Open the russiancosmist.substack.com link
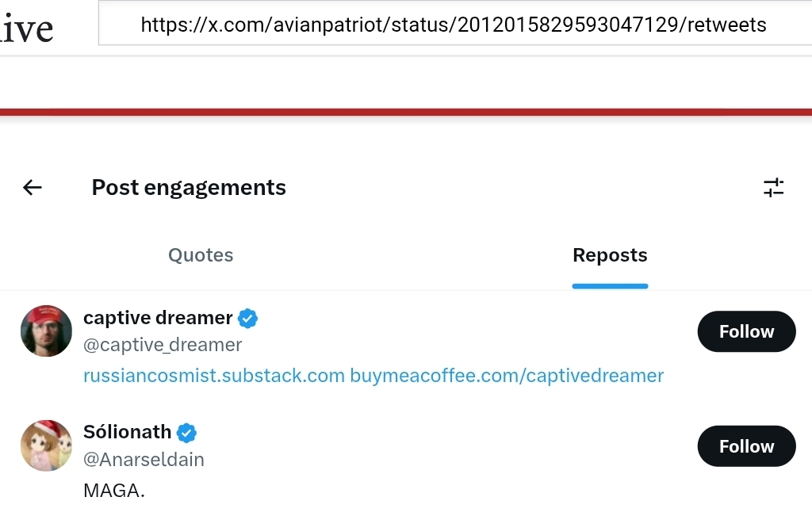812x520 pixels. (214, 376)
